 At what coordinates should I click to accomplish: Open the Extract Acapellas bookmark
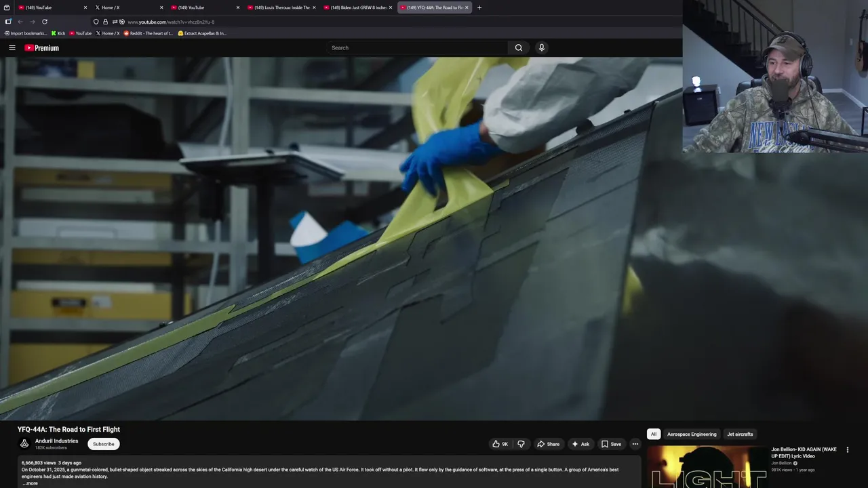tap(202, 33)
